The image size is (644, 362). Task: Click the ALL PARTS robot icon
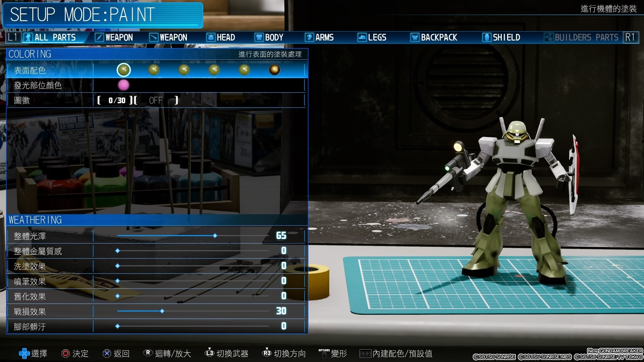click(28, 37)
